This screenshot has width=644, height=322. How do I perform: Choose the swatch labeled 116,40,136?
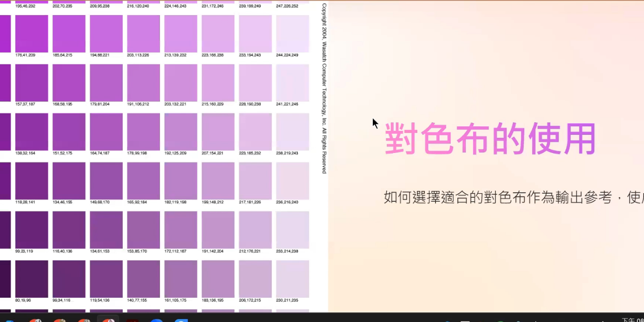tap(69, 229)
